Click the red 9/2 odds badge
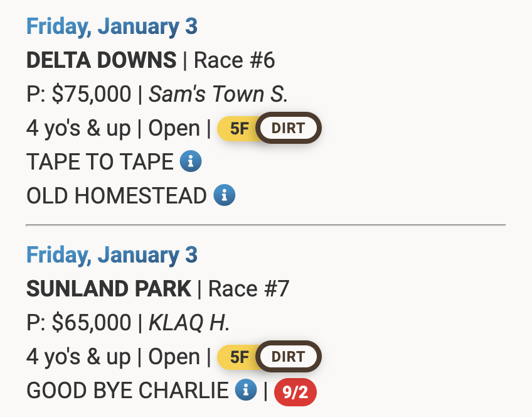 tap(295, 393)
